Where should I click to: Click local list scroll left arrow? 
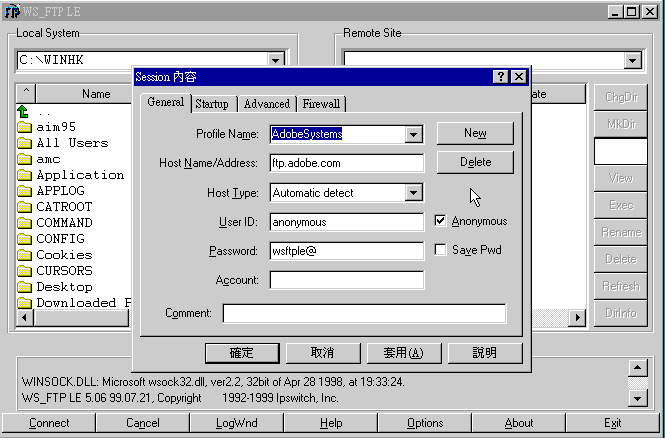click(24, 318)
